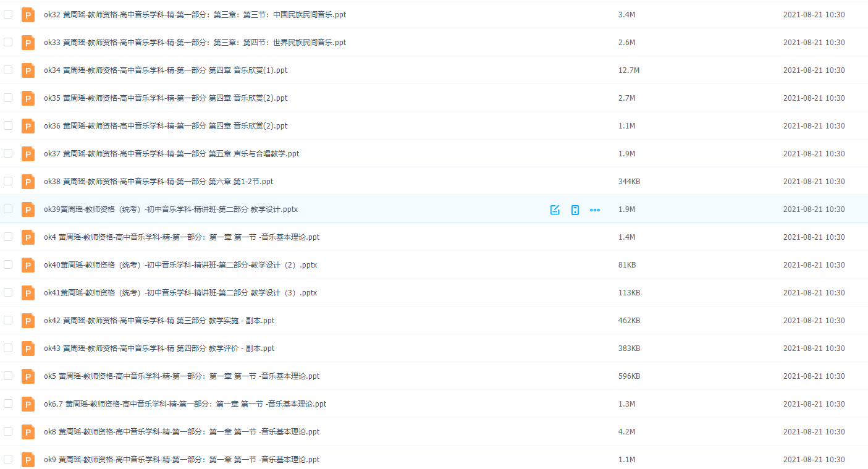The height and width of the screenshot is (469, 868).
Task: Click the PowerPoint icon beside ok32 中国民族民间音乐
Action: click(x=28, y=14)
